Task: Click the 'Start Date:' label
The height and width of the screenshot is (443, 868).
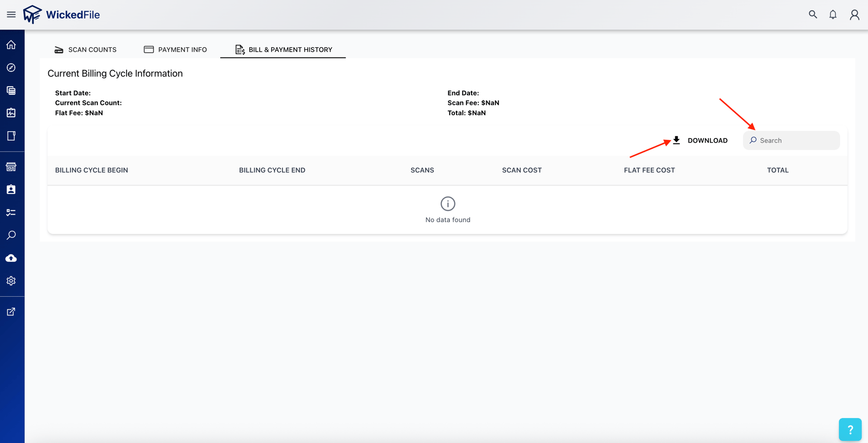Action: coord(73,93)
